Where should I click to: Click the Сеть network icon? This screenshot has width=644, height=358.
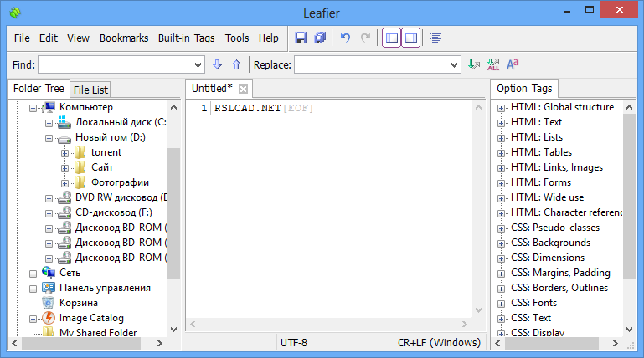[49, 273]
